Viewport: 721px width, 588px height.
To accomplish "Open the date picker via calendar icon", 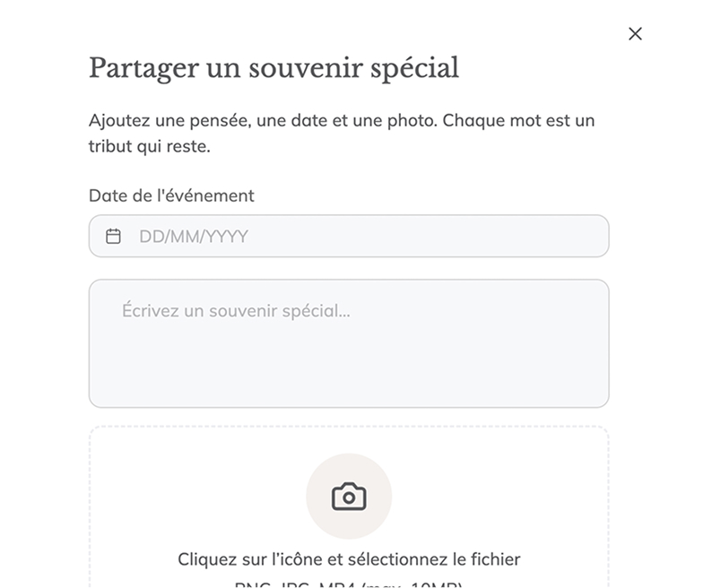I will [114, 237].
